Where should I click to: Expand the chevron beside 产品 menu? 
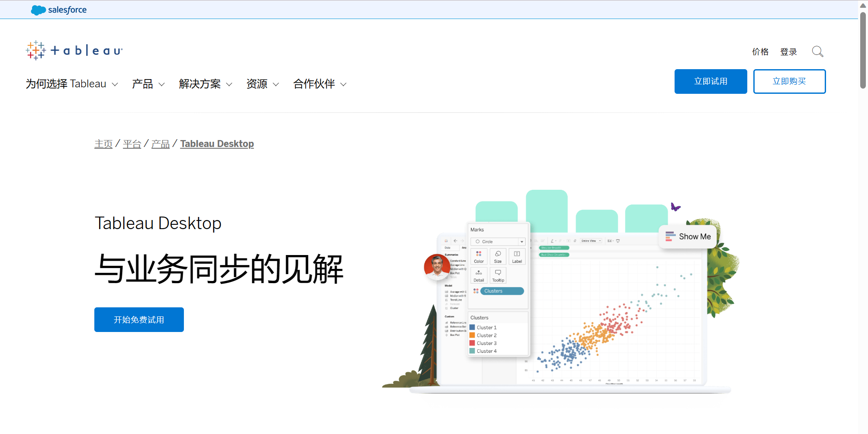point(162,84)
